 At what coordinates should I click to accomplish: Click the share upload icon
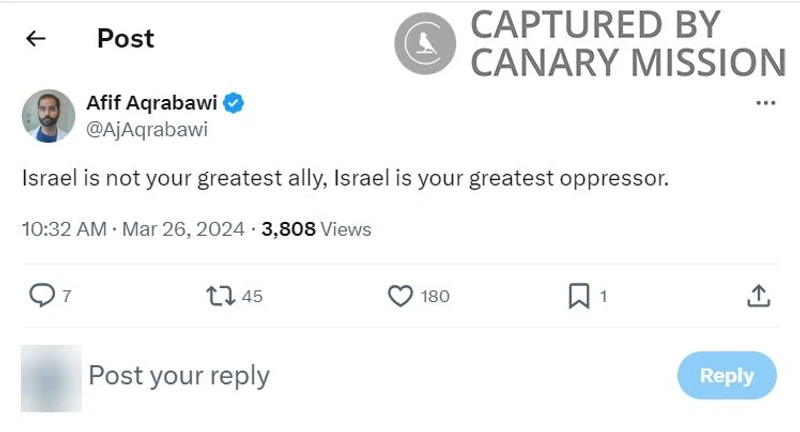(758, 295)
